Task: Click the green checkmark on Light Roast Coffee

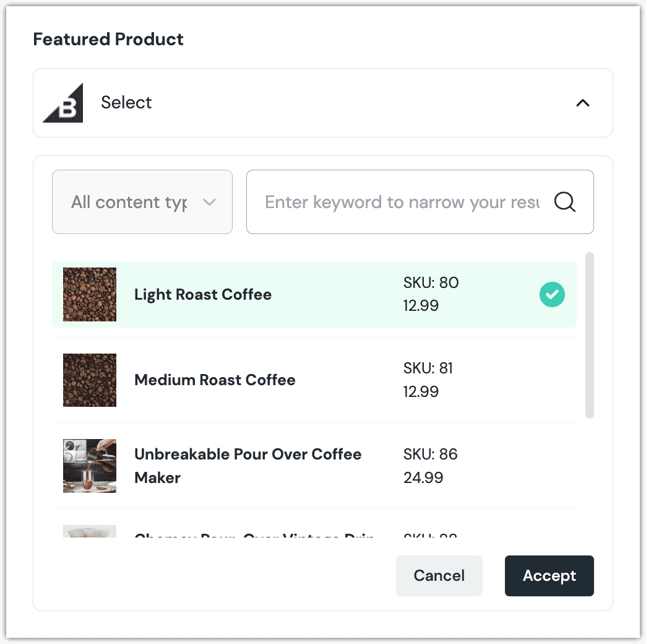Action: click(552, 295)
